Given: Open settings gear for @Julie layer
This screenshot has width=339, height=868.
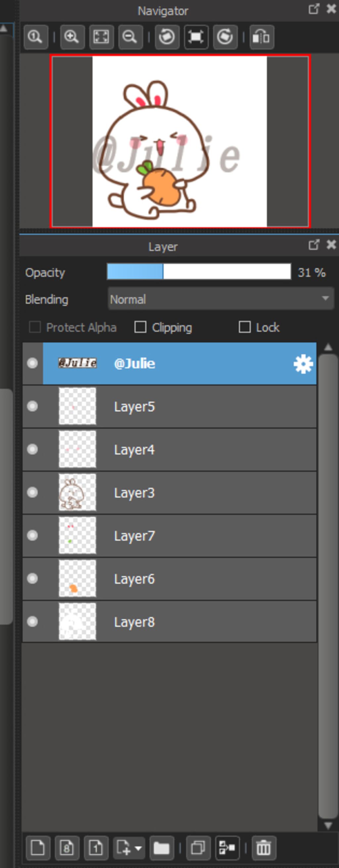Looking at the screenshot, I should click(x=303, y=364).
